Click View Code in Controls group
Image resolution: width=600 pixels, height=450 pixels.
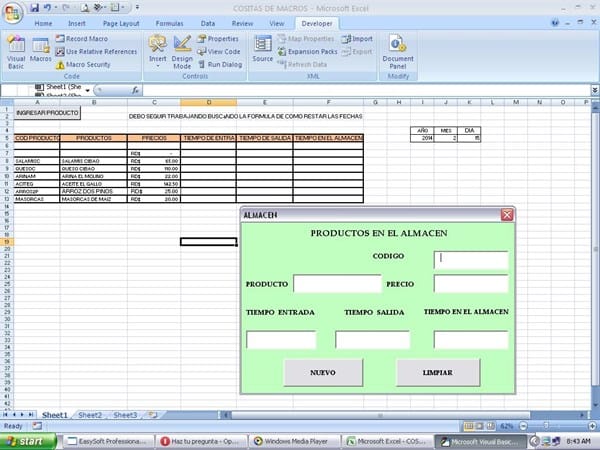point(219,51)
